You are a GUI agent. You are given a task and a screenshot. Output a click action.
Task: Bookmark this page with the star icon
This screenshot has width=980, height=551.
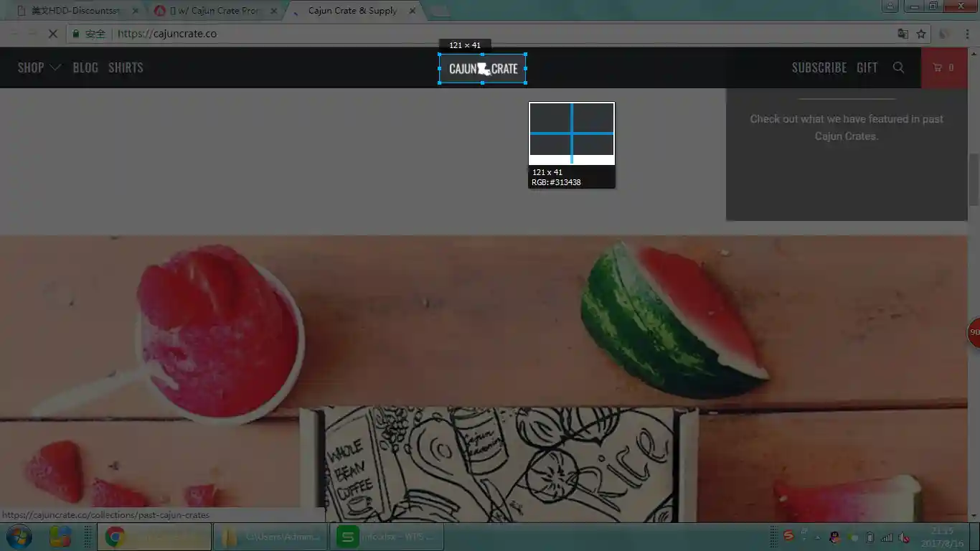(x=921, y=34)
